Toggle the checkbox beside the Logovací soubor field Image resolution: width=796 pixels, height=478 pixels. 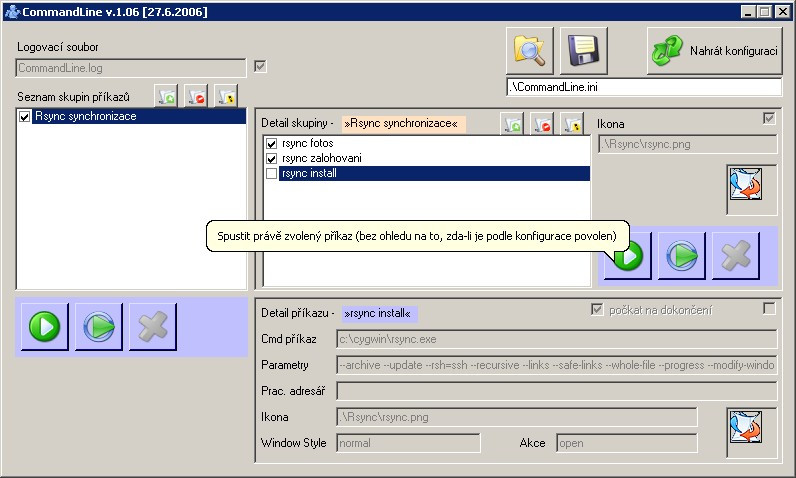pos(260,66)
